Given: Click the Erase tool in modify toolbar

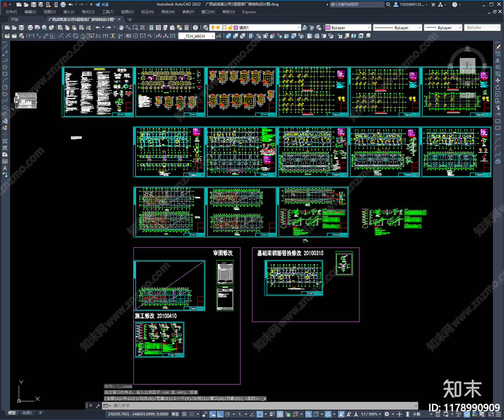Looking at the screenshot, I should pos(498,47).
